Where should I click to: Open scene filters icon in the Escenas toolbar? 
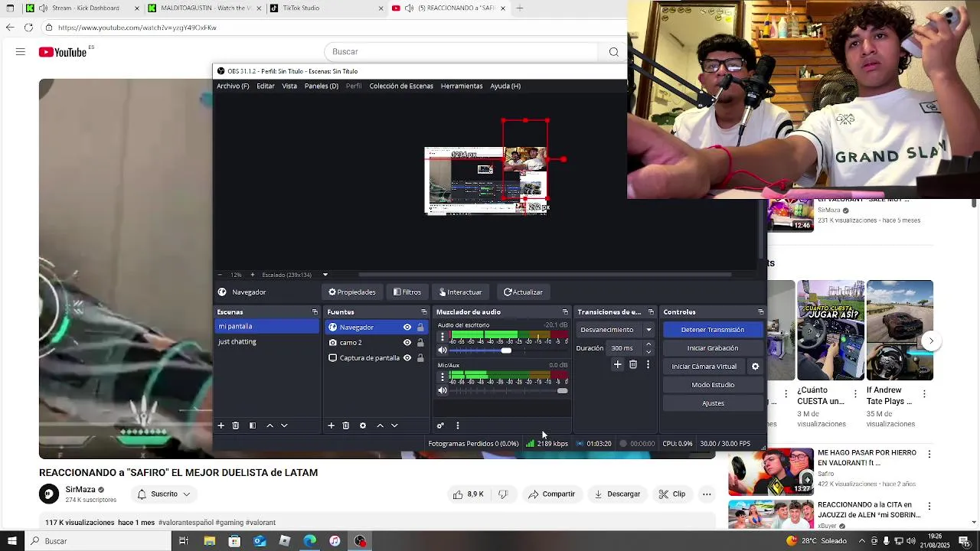pos(253,425)
